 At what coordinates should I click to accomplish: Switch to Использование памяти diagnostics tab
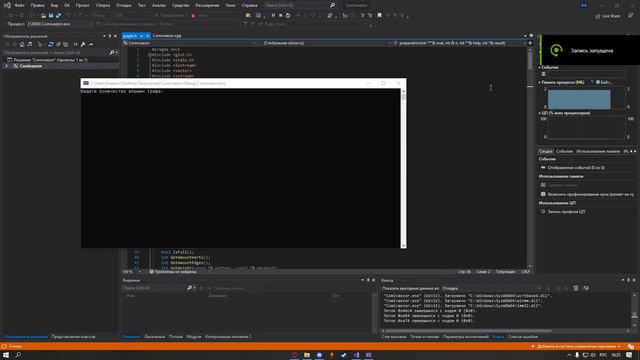598,151
